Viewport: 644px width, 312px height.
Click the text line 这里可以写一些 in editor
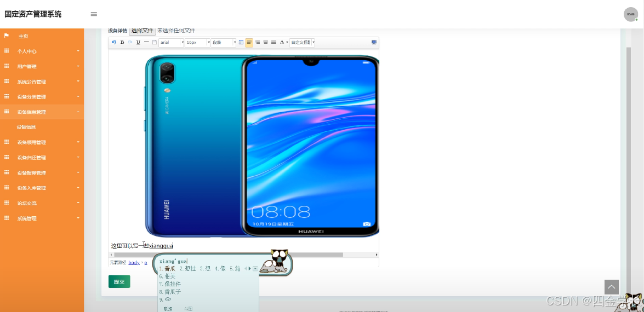coord(130,246)
